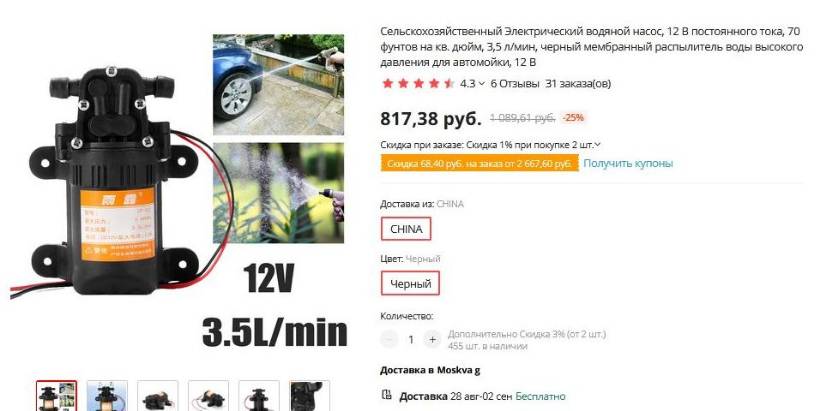Select the sixth close-up thumbnail image
The height and width of the screenshot is (411, 820).
pos(310,396)
